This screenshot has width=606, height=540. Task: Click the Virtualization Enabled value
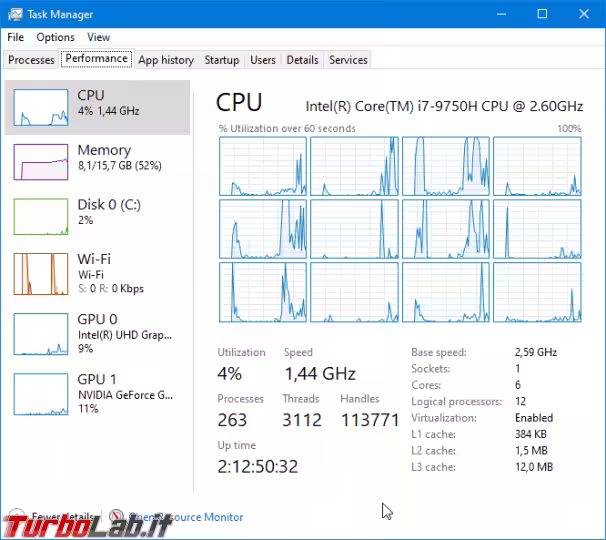534,418
